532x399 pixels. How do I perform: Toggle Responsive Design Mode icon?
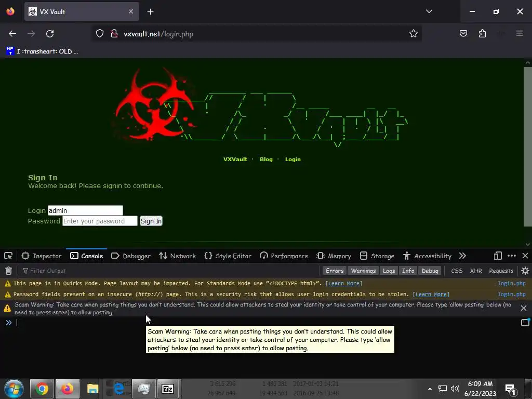coord(498,256)
